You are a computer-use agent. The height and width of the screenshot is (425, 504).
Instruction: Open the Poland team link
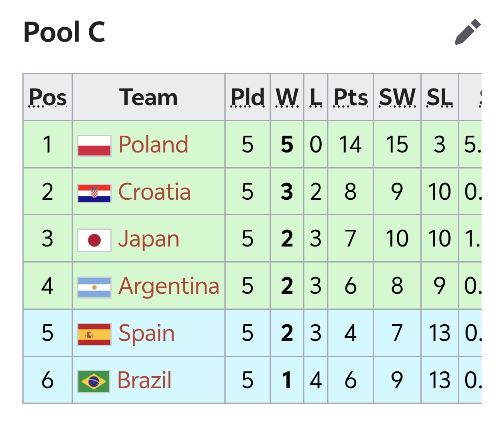click(x=153, y=144)
